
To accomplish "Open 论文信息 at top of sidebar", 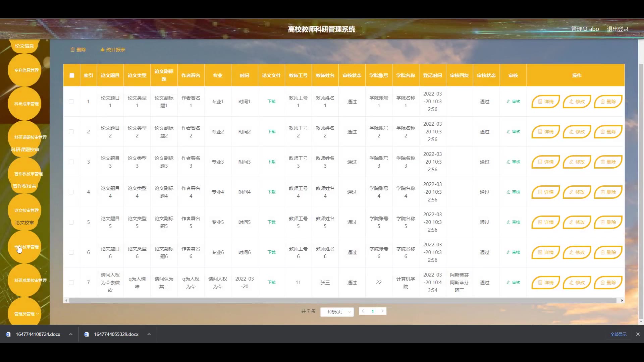I will (24, 46).
